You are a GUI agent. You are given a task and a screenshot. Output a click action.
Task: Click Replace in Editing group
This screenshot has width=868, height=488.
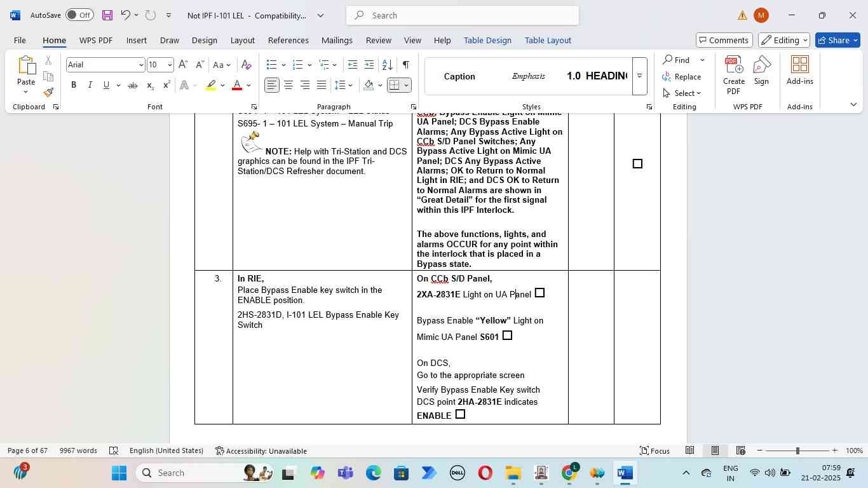tap(682, 76)
